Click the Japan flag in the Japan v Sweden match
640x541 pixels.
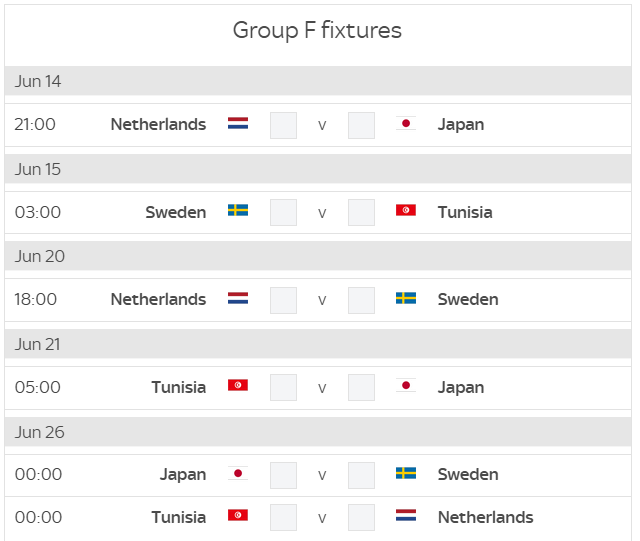[238, 473]
